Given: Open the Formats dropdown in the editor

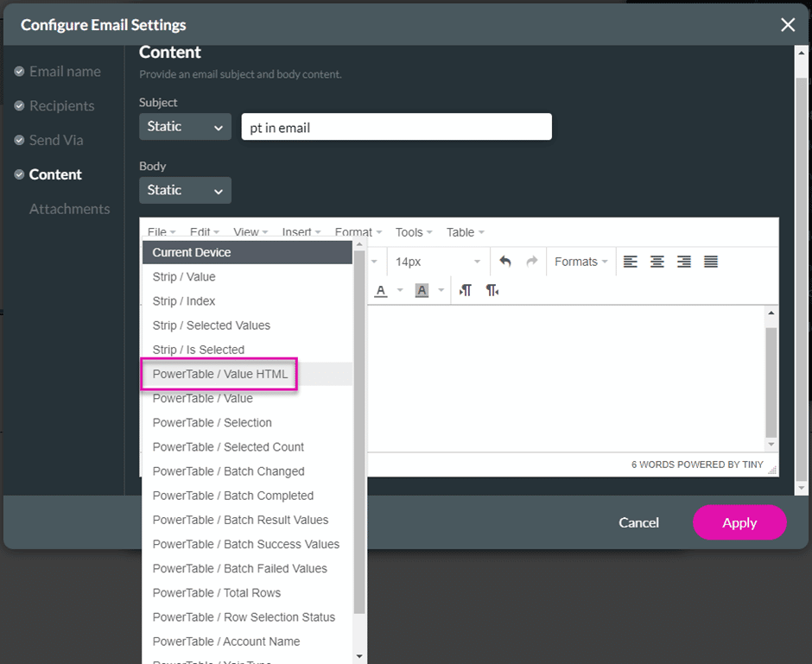Looking at the screenshot, I should (x=580, y=261).
